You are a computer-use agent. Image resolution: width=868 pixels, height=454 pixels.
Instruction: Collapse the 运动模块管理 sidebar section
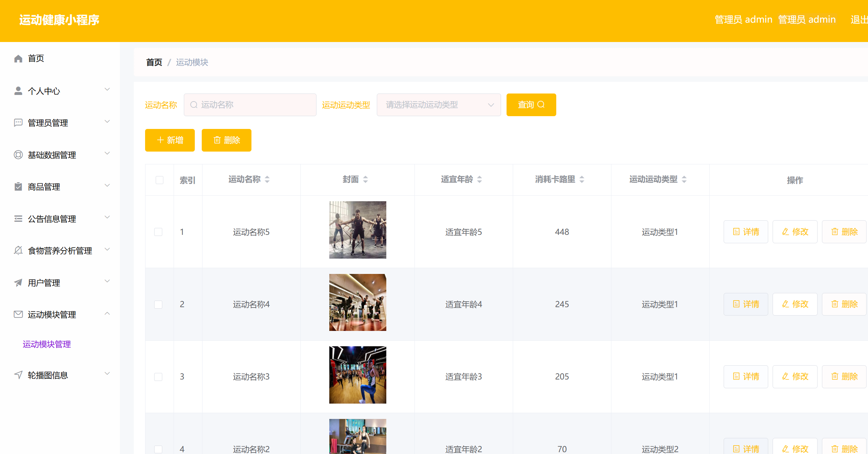107,313
